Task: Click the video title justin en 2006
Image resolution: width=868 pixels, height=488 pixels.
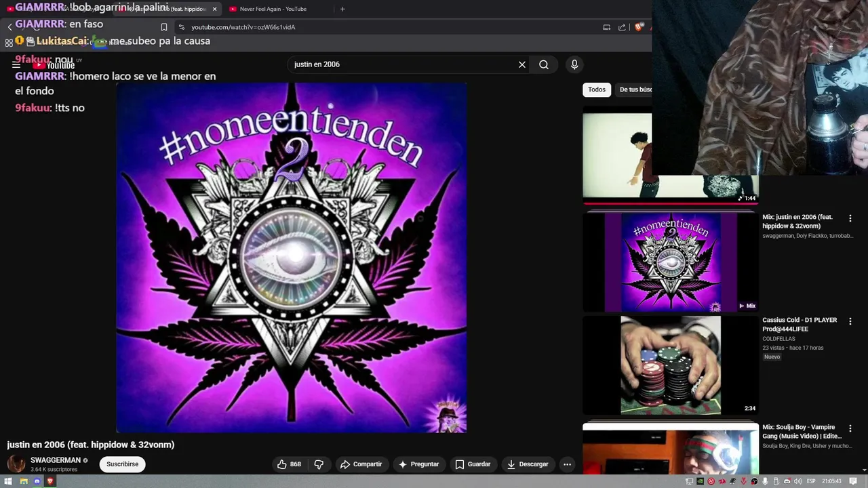Action: 91,445
